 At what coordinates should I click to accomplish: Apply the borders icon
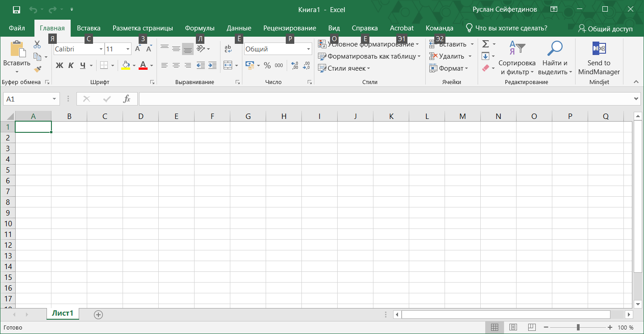click(x=104, y=65)
